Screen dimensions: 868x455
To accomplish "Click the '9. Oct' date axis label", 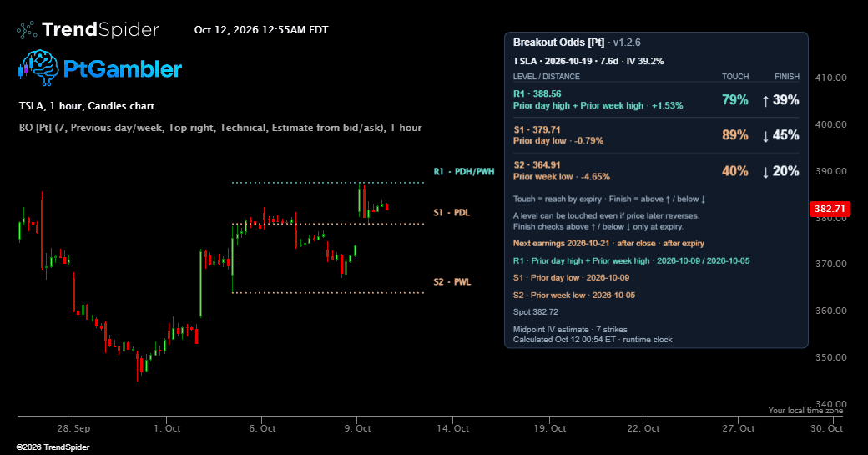I will point(357,428).
